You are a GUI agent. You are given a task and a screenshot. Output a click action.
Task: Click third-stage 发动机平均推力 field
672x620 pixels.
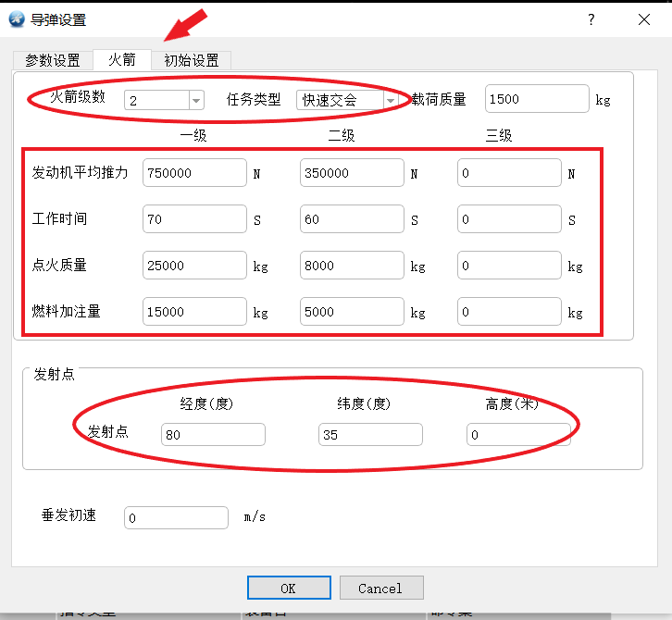509,173
